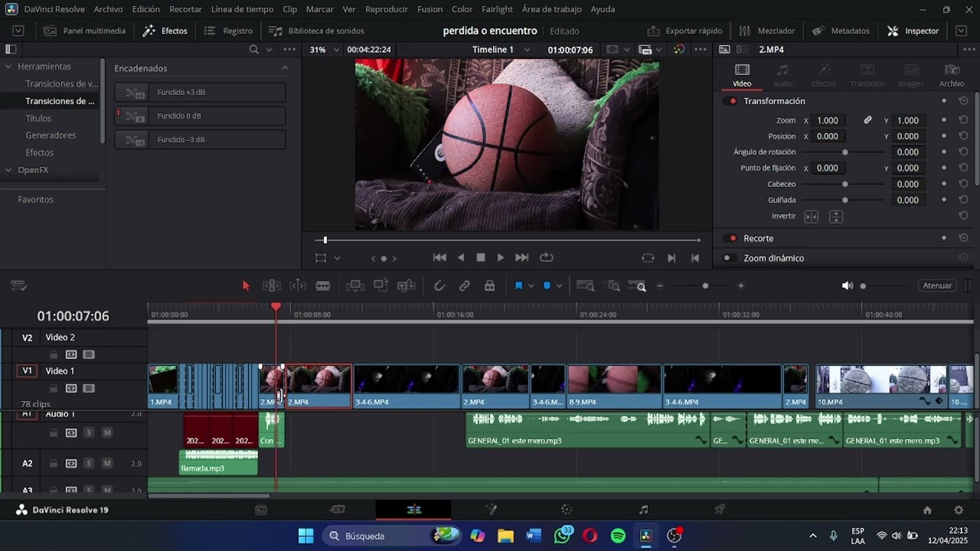Open timeline view options icon
Image resolution: width=980 pixels, height=551 pixels.
point(19,285)
